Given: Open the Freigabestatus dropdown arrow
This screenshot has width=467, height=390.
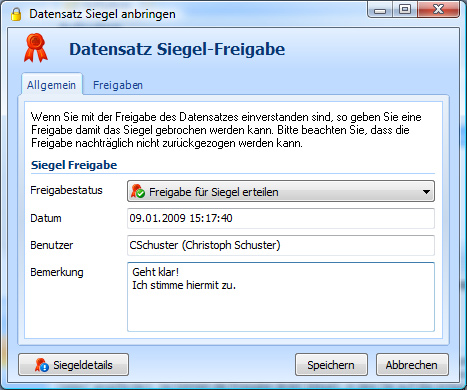Looking at the screenshot, I should (426, 192).
